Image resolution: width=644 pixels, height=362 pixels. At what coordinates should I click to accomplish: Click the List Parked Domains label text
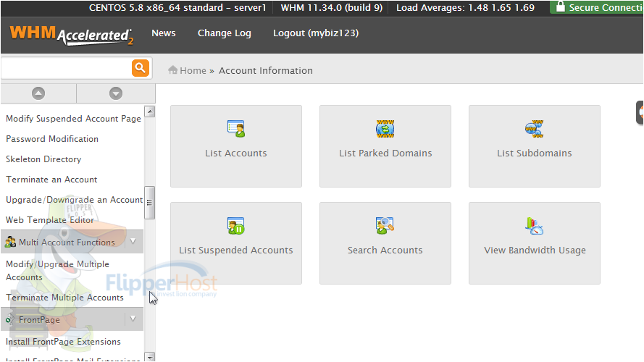coord(385,153)
